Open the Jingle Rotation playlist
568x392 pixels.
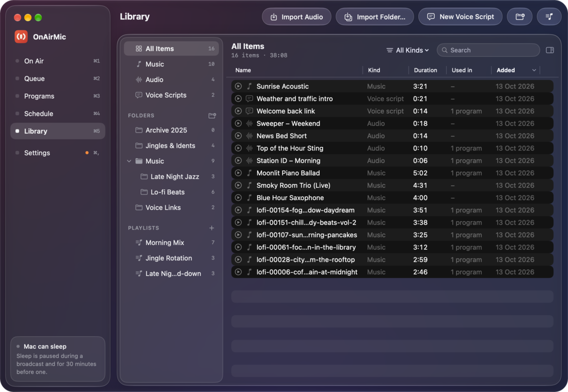tap(171, 258)
